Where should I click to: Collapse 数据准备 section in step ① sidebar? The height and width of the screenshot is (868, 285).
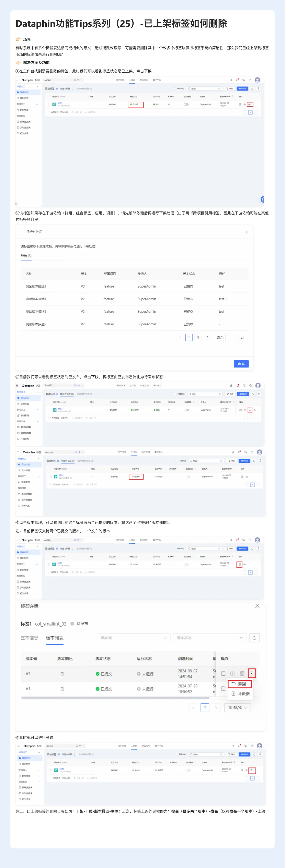[x=37, y=116]
